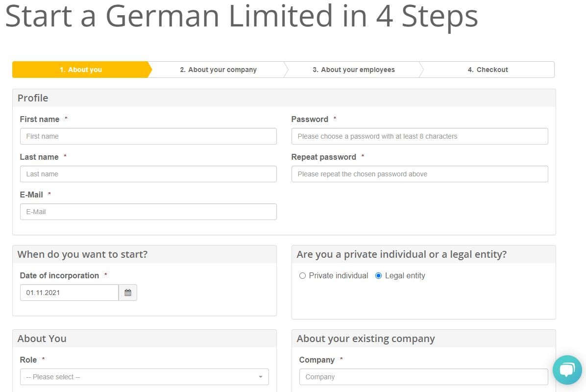Image resolution: width=586 pixels, height=392 pixels.
Task: Select the Private individual option
Action: click(x=302, y=276)
